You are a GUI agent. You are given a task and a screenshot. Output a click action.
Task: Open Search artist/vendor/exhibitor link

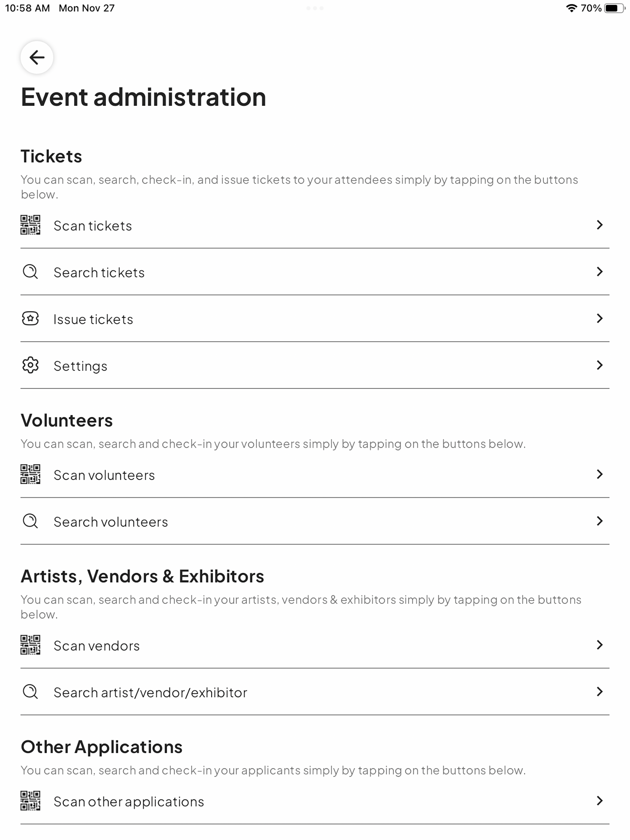315,691
